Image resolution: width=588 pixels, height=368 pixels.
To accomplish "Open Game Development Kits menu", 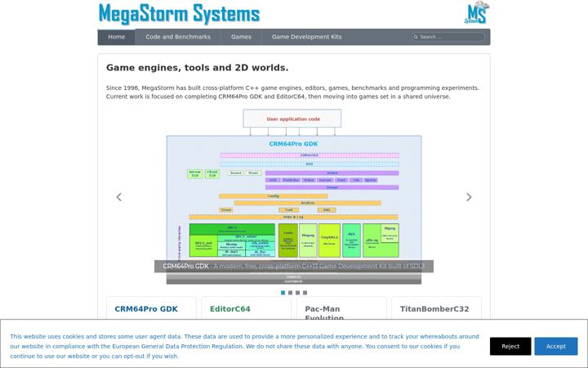I will point(307,37).
